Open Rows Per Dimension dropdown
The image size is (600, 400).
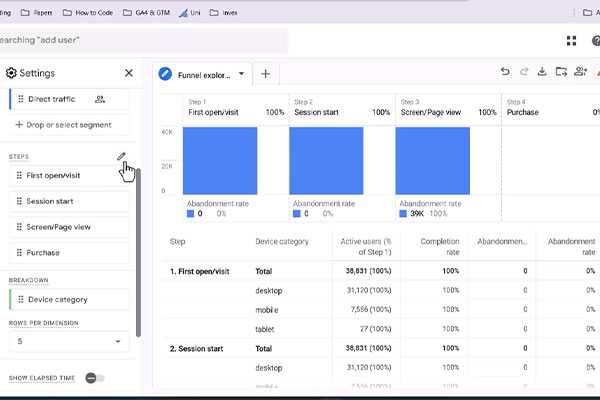(x=69, y=341)
